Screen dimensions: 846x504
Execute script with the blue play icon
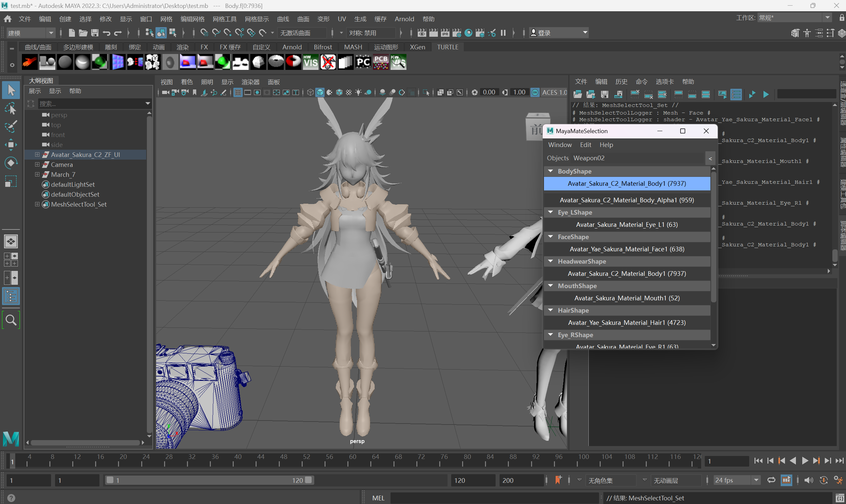point(766,94)
